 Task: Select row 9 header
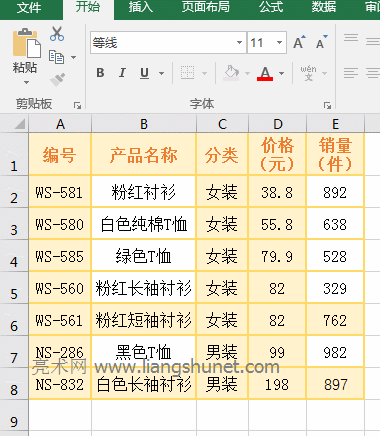coord(14,416)
